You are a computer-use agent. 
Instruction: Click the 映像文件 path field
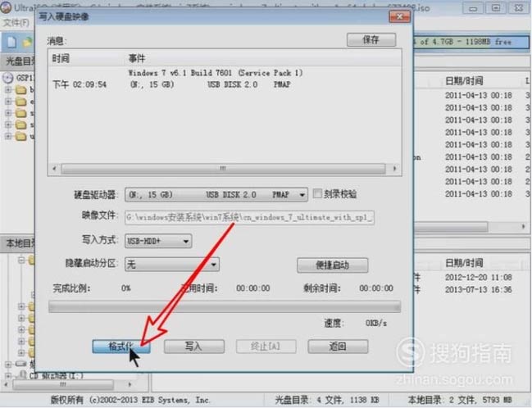(x=250, y=217)
